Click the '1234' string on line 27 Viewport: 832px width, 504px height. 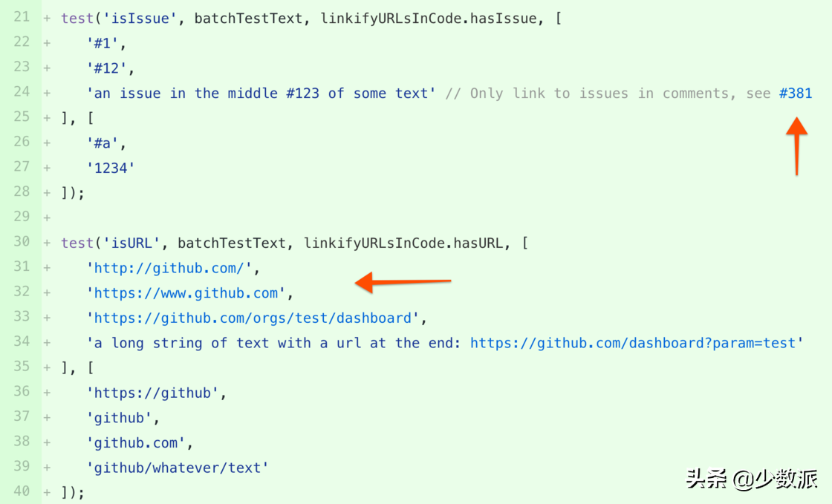[x=111, y=168]
